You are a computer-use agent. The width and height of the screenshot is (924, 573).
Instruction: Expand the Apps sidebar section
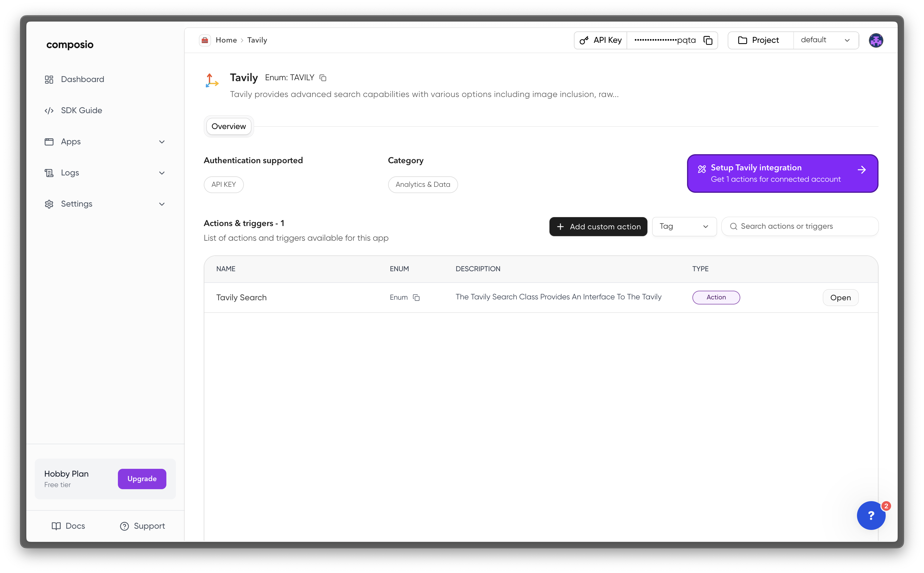click(x=162, y=142)
